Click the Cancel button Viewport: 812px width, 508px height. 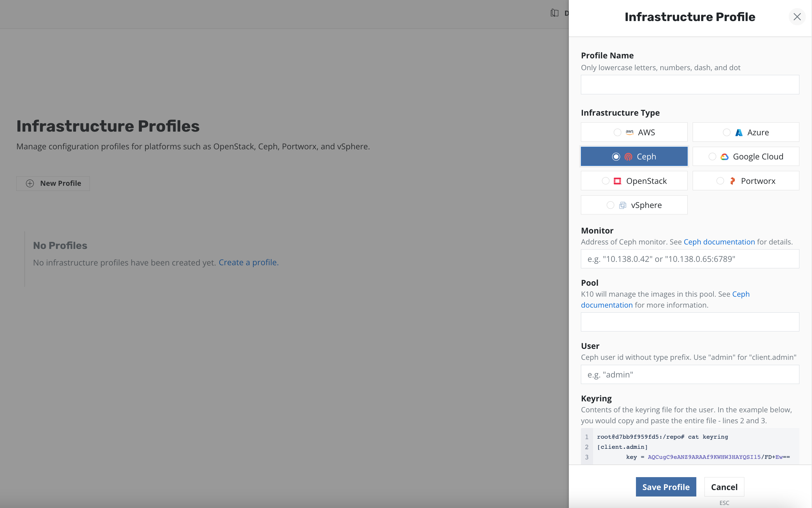(x=724, y=487)
